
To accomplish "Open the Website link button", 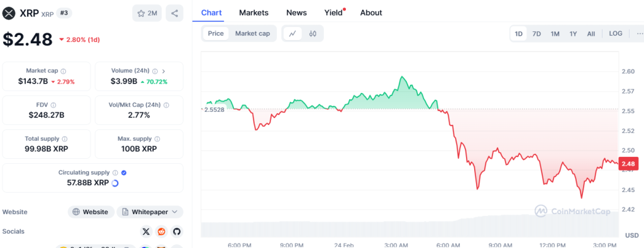I will pyautogui.click(x=91, y=212).
